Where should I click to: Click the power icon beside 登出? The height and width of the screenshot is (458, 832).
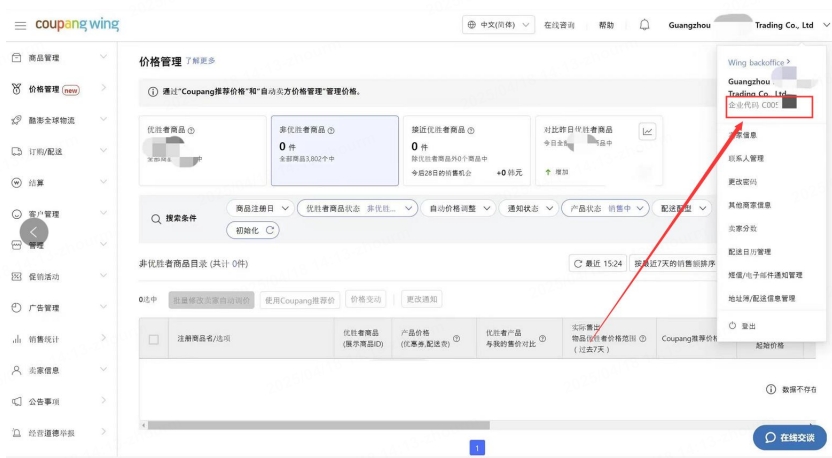732,326
